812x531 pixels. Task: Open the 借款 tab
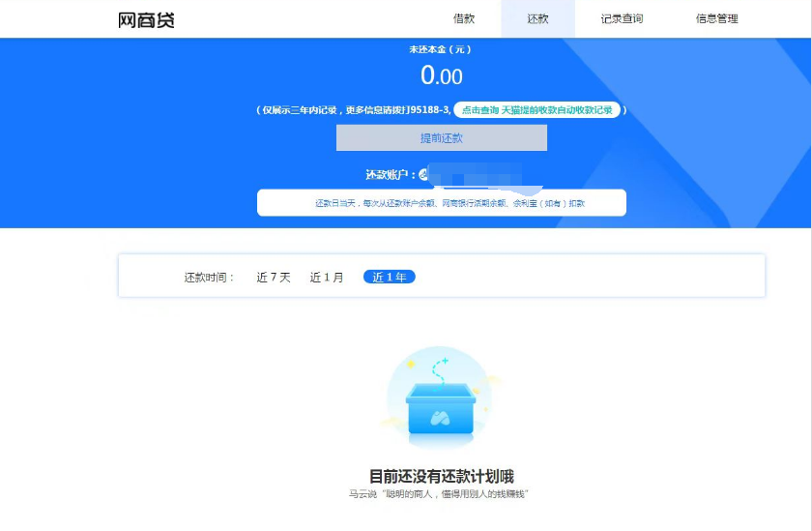(x=463, y=19)
